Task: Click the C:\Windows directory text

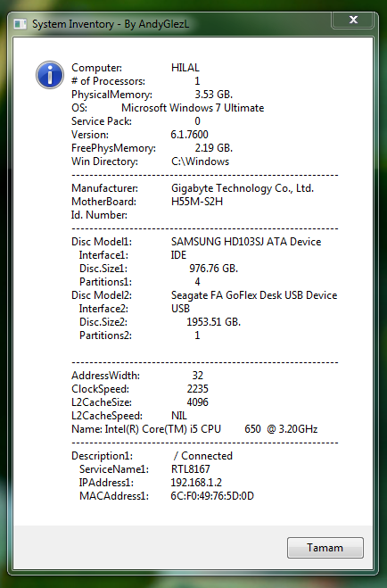Action: (x=200, y=161)
